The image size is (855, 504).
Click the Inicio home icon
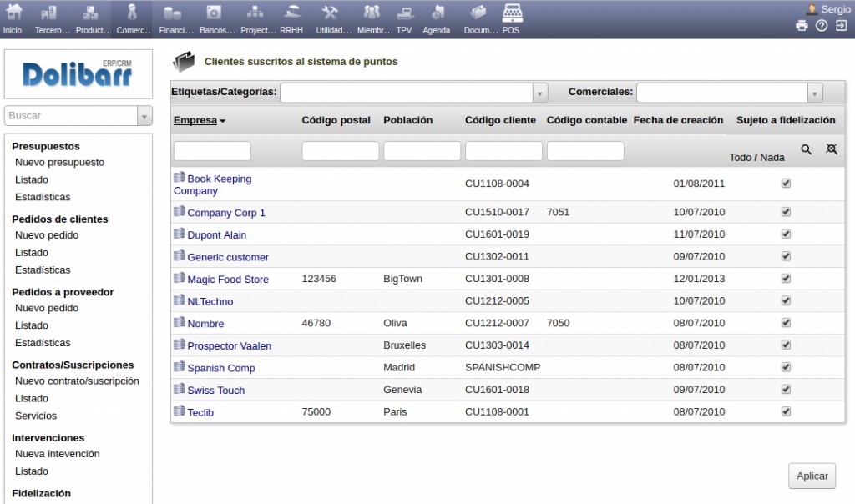point(13,13)
